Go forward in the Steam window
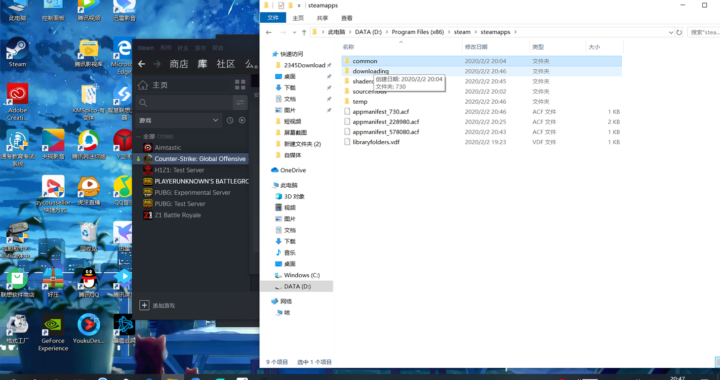Screen dimensions: 720x380 point(157,64)
